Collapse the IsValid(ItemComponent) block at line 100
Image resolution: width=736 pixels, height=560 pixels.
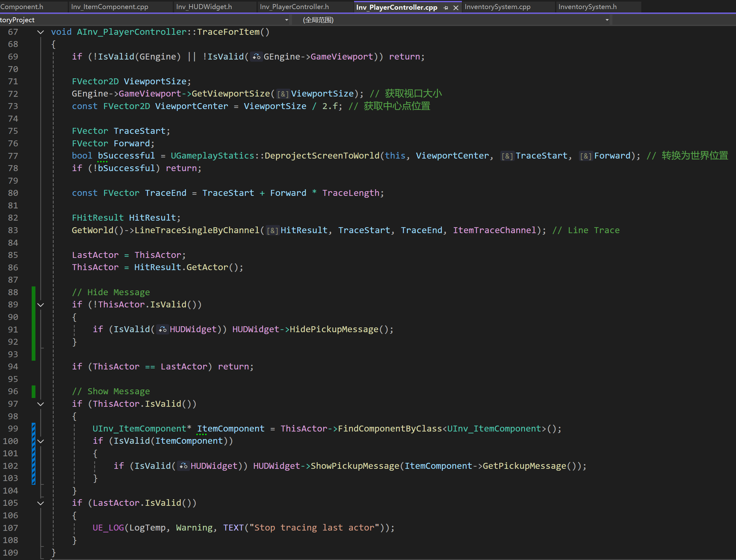[x=41, y=441]
